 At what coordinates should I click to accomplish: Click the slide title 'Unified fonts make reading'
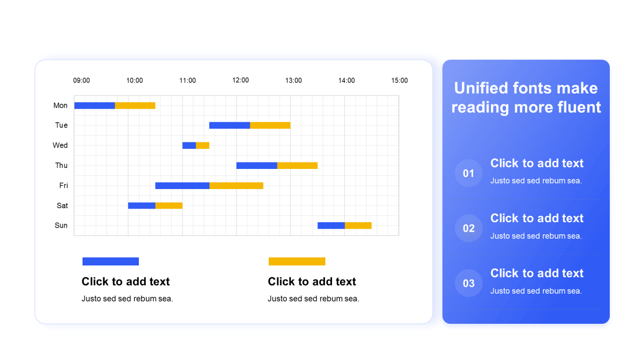click(526, 98)
